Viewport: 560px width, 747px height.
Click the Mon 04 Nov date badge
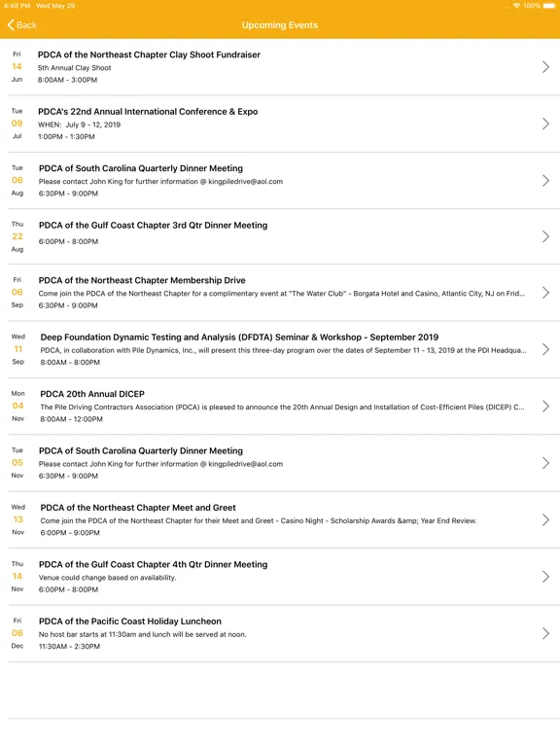[x=18, y=406]
